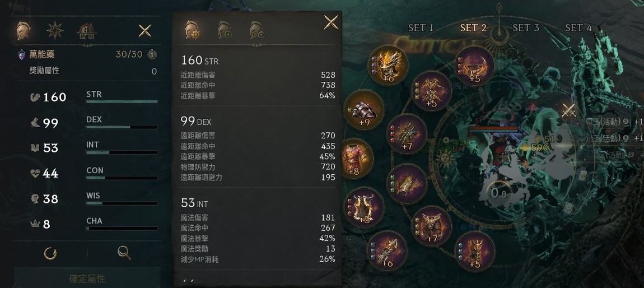This screenshot has width=644, height=288.
Task: Select the compass star tab icon
Action: 55,30
